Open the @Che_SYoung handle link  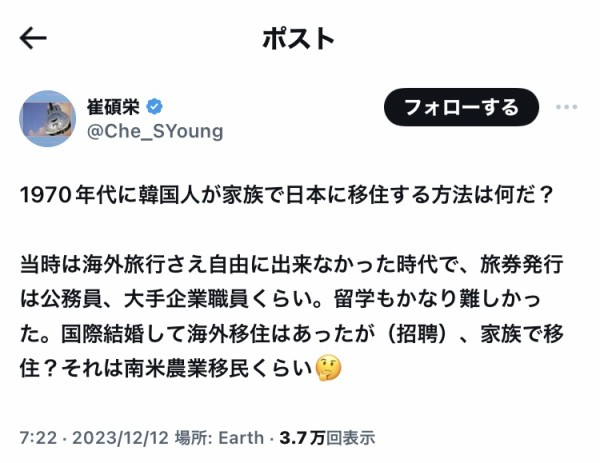point(155,131)
